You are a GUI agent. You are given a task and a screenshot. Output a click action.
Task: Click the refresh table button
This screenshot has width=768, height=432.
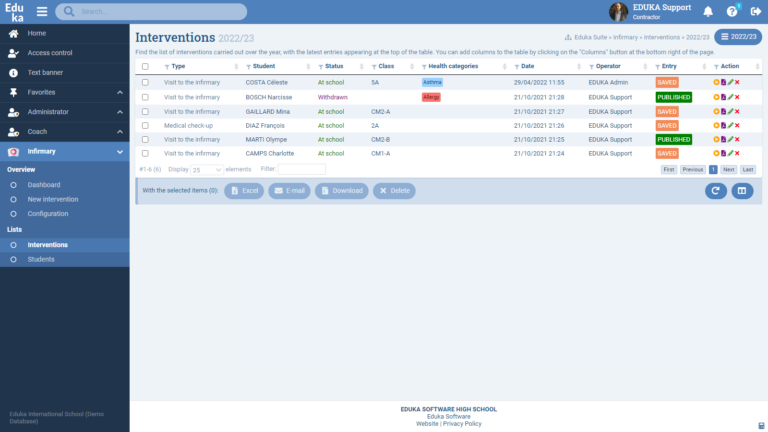pyautogui.click(x=712, y=190)
